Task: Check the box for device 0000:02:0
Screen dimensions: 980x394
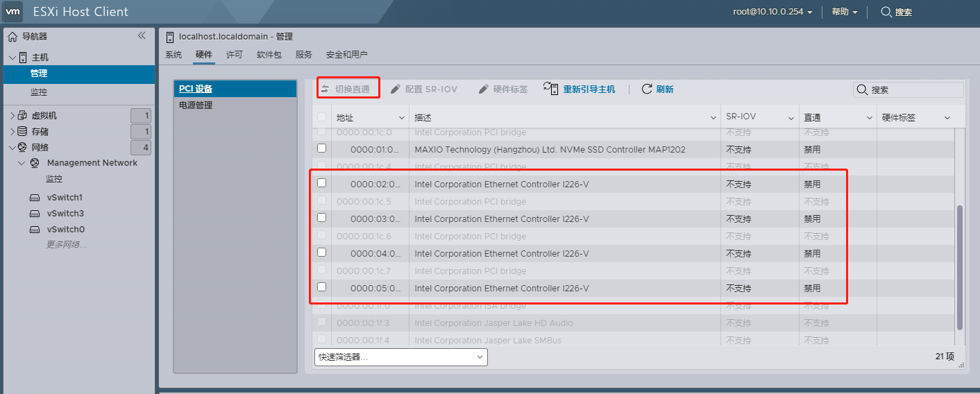Action: click(321, 183)
